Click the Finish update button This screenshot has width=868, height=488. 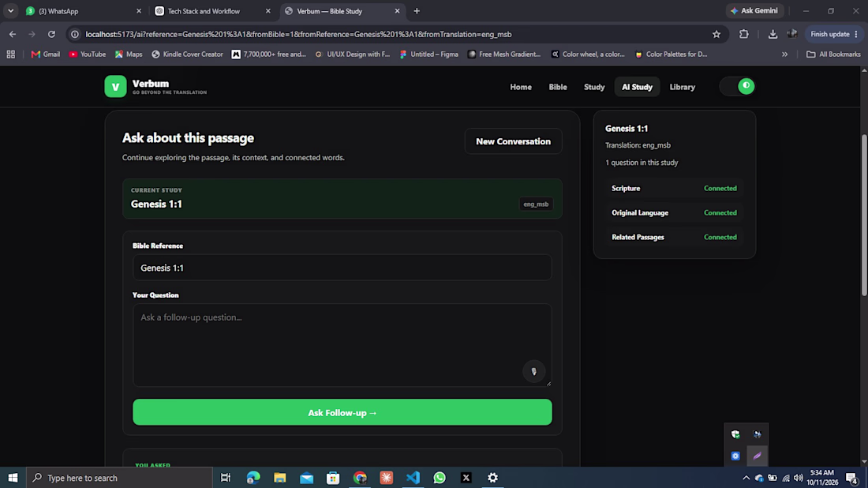[834, 34]
